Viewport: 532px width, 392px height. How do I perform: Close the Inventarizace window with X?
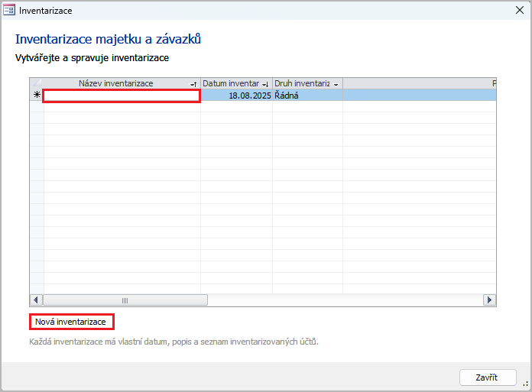click(520, 11)
